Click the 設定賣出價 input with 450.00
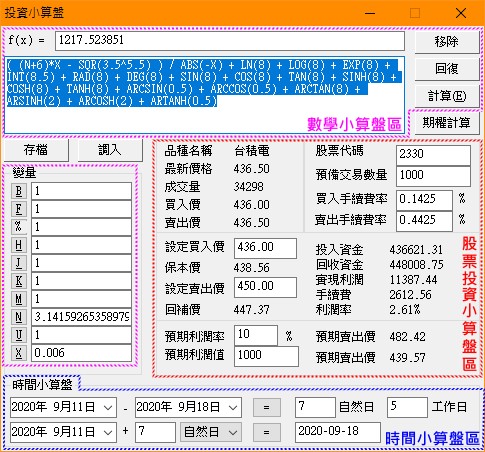 pyautogui.click(x=265, y=287)
